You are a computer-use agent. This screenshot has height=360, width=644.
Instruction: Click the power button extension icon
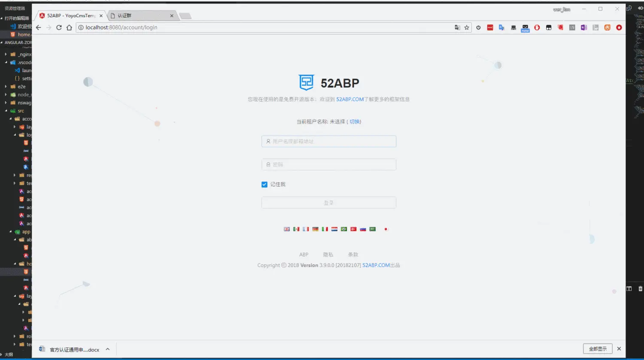coord(478,27)
